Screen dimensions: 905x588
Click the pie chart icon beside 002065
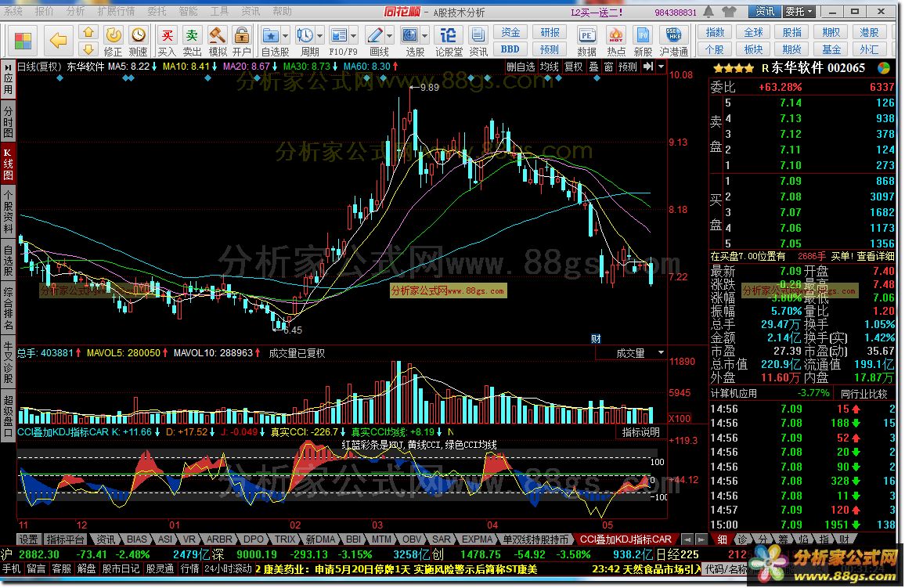883,68
